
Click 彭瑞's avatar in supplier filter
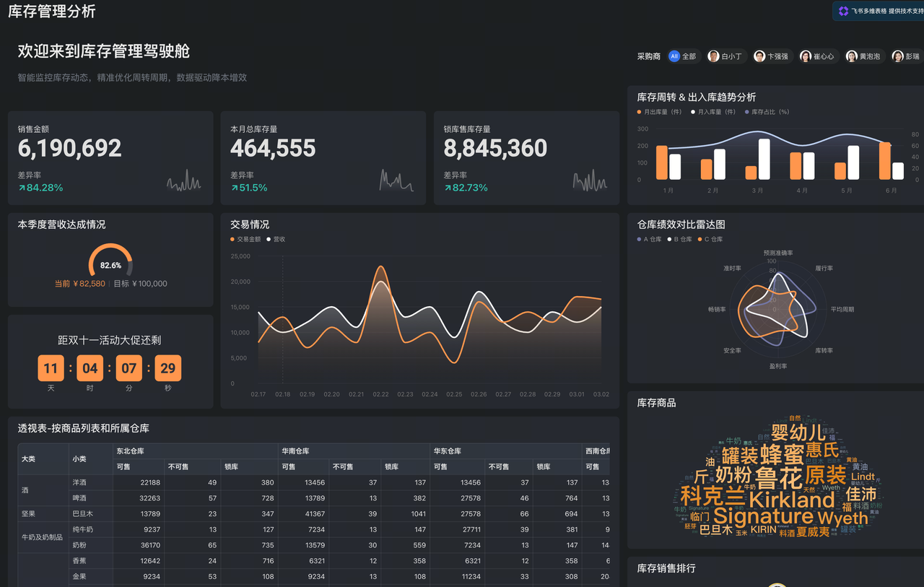(x=898, y=56)
